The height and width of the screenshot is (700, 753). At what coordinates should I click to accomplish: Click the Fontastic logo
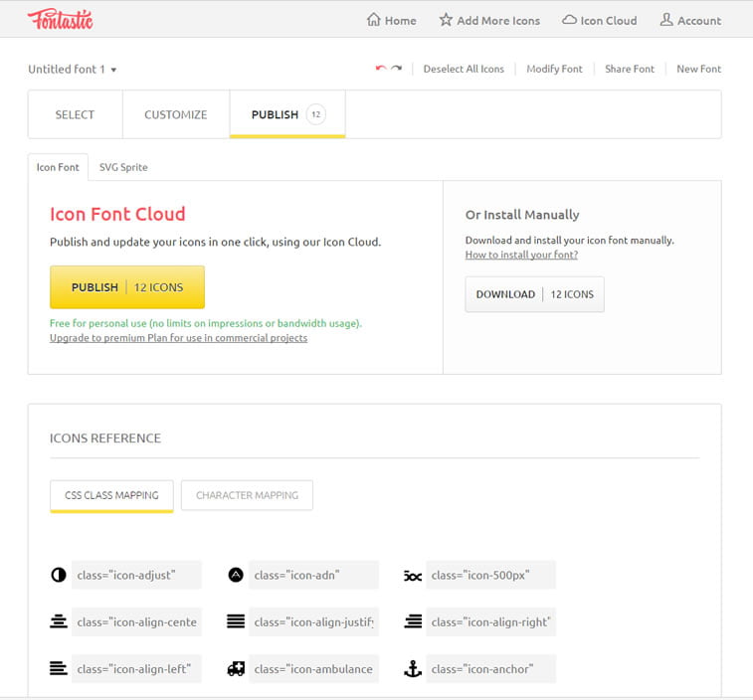tap(60, 20)
